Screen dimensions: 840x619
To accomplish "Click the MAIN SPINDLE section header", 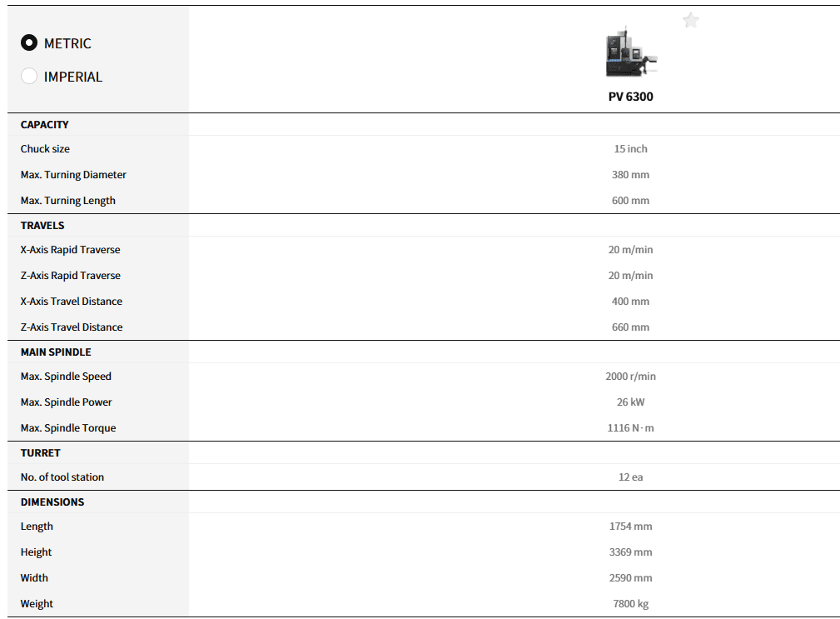I will coord(56,352).
